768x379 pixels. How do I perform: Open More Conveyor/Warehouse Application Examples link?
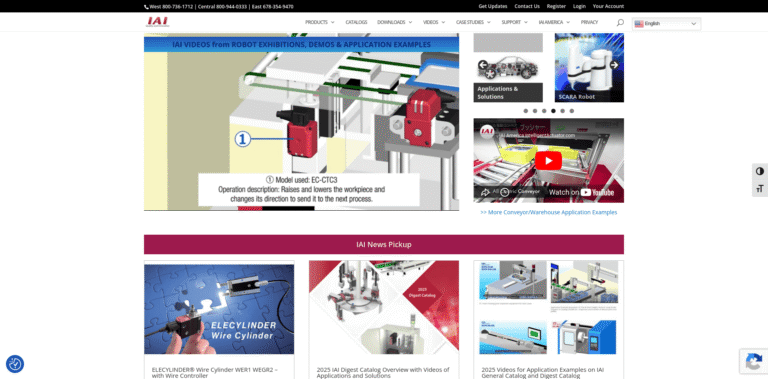pyautogui.click(x=549, y=213)
